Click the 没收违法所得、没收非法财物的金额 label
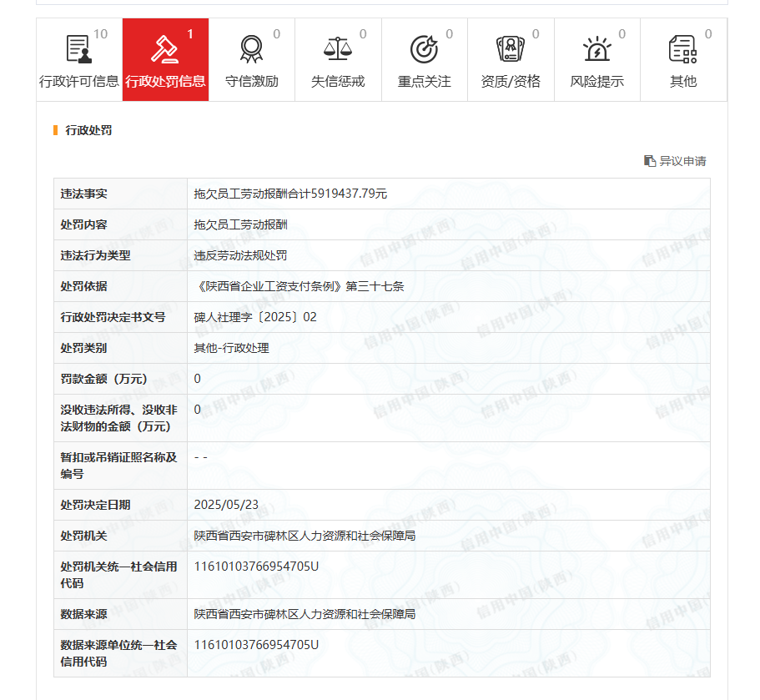The image size is (760, 700). click(118, 418)
